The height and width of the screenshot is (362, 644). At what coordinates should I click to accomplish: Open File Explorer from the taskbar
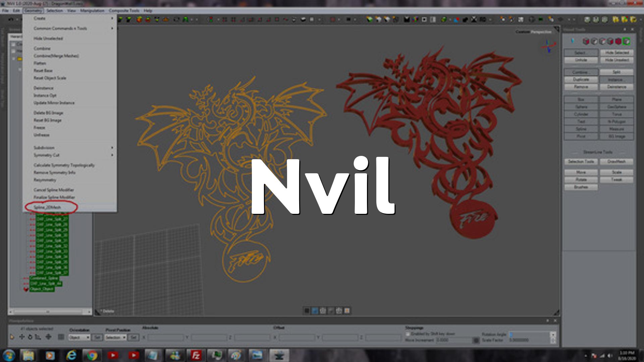(29, 355)
